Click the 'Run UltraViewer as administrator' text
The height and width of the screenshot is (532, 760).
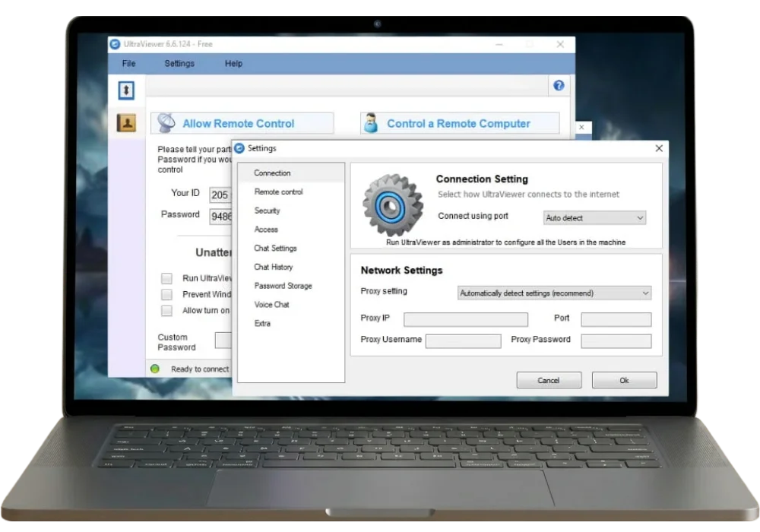[505, 242]
